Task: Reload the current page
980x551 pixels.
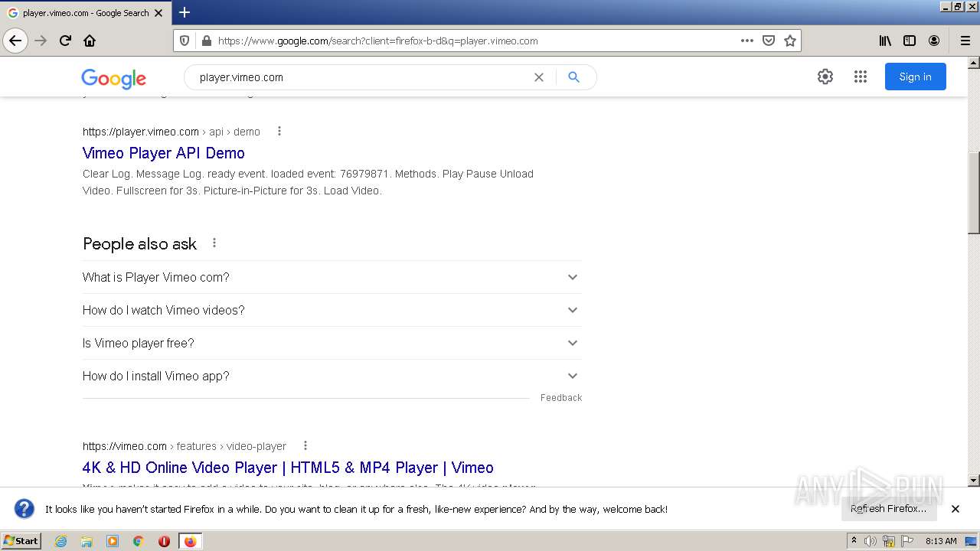Action: point(65,41)
